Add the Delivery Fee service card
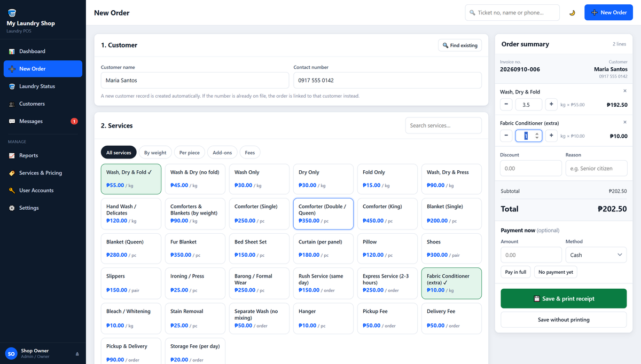The width and height of the screenshot is (641, 364). coord(451,319)
